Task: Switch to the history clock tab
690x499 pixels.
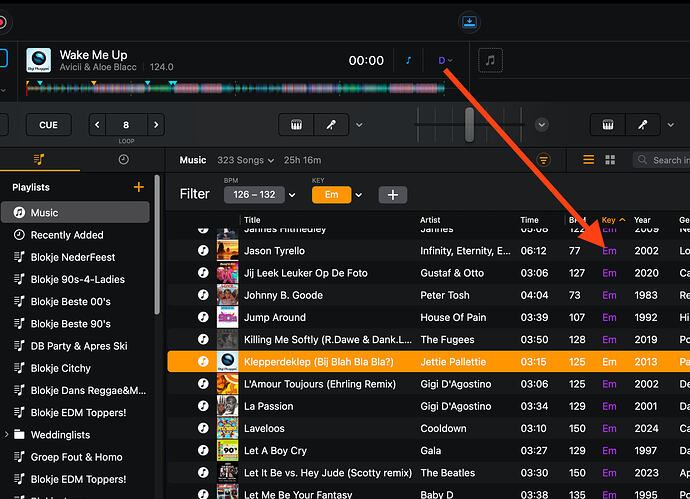Action: click(x=123, y=160)
